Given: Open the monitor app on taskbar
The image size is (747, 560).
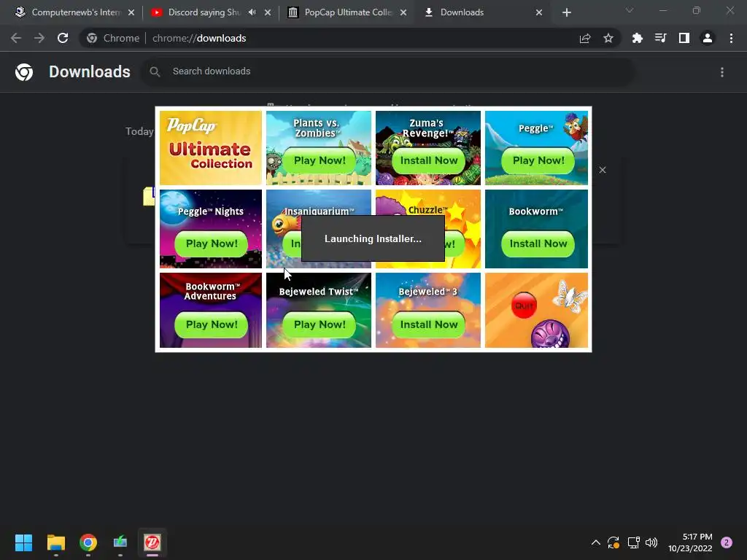Looking at the screenshot, I should [120, 542].
